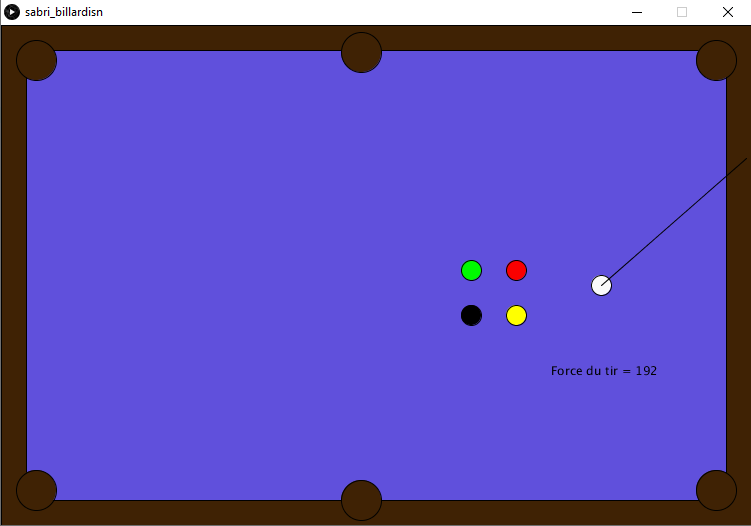The height and width of the screenshot is (526, 751).
Task: Click the disabled maximize button
Action: pos(682,12)
